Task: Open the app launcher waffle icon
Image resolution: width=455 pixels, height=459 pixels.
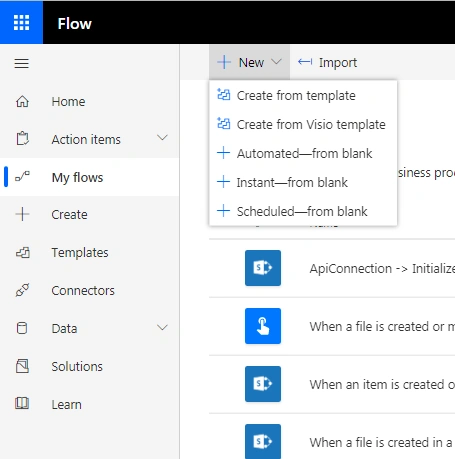Action: click(21, 23)
